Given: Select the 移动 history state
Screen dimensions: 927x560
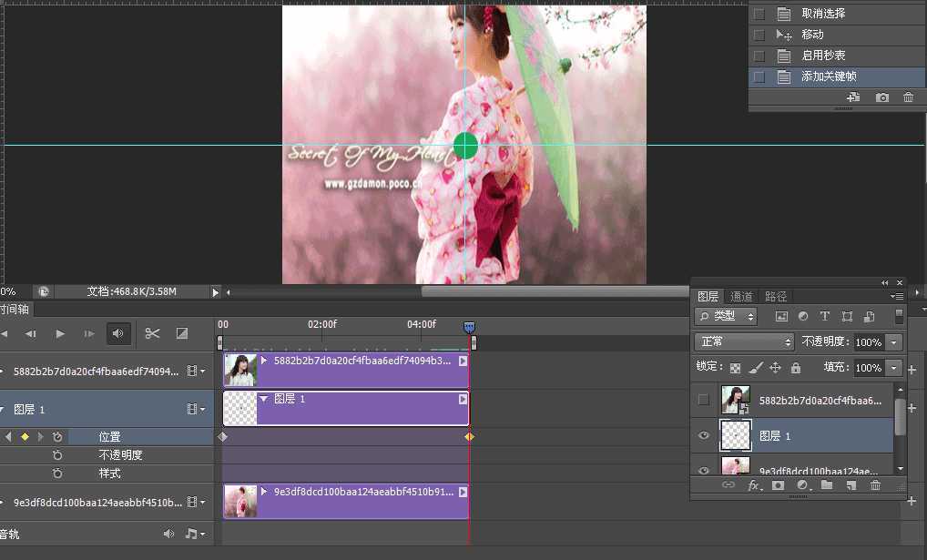Looking at the screenshot, I should [x=812, y=35].
